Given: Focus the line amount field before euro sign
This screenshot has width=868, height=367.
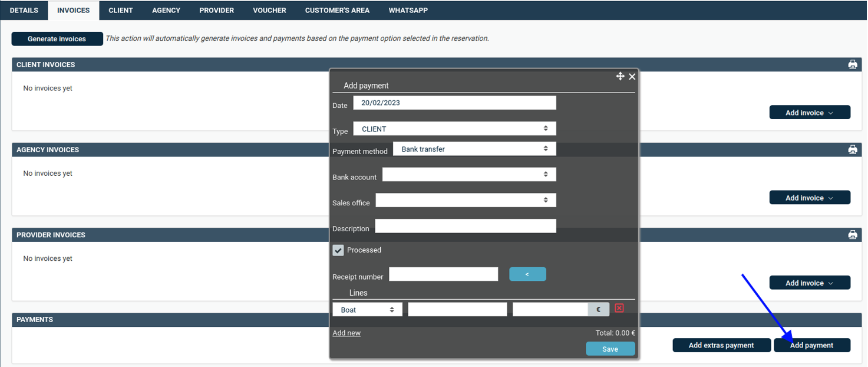Looking at the screenshot, I should (x=550, y=309).
